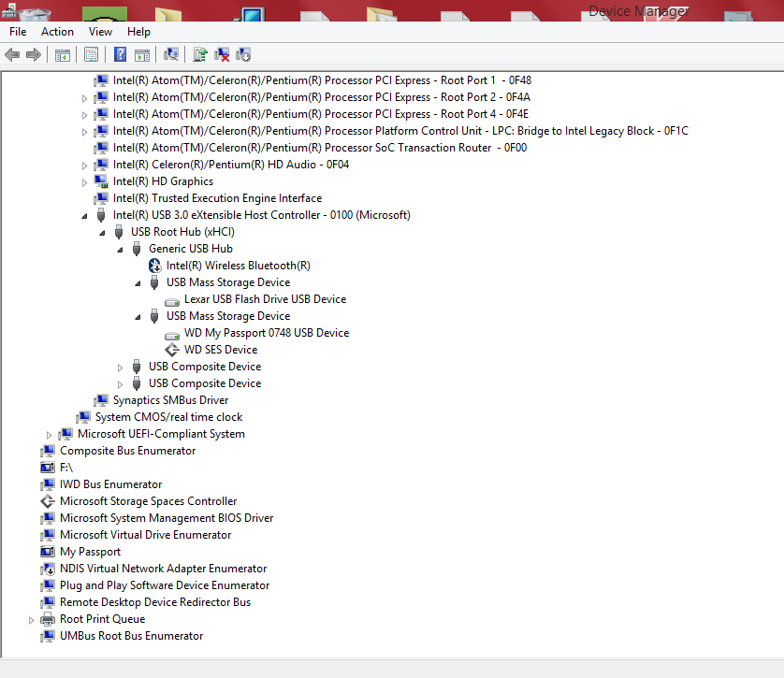
Task: Collapse the USB Mass Storage Device containing Lexar drive
Action: tap(138, 283)
